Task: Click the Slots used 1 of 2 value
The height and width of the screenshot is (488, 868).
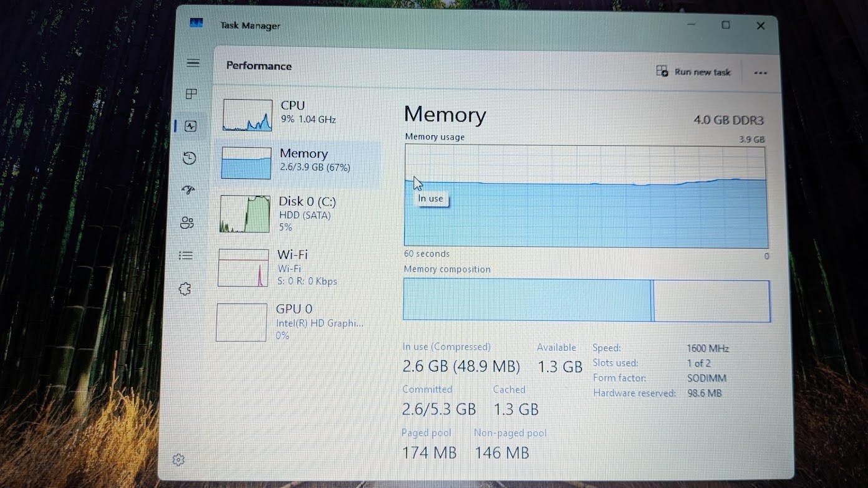Action: (699, 363)
